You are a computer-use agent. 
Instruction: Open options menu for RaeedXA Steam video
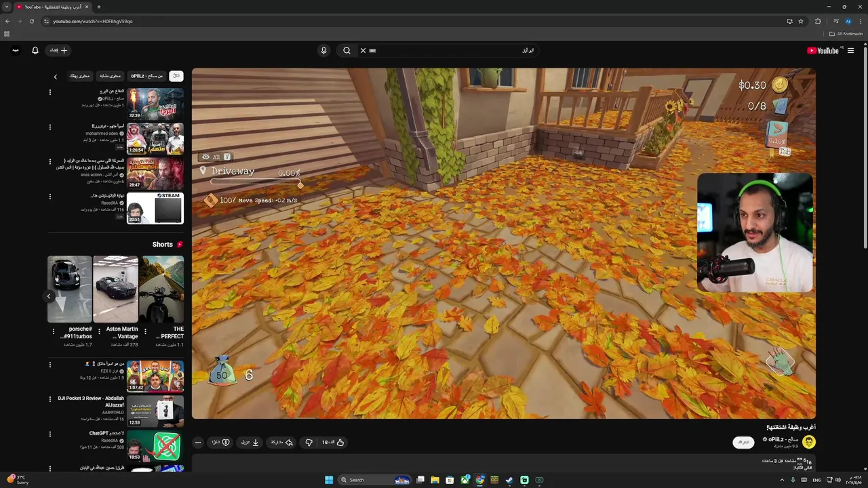coord(50,197)
